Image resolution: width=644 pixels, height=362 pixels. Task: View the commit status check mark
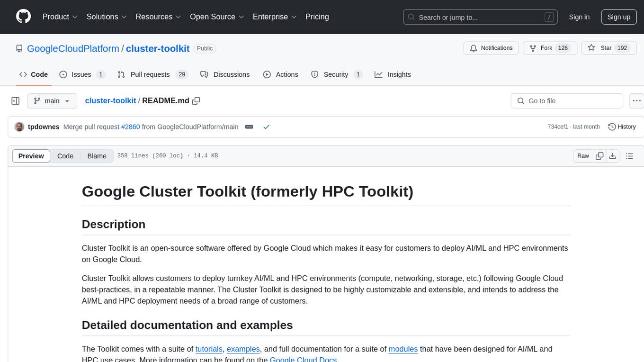click(266, 127)
